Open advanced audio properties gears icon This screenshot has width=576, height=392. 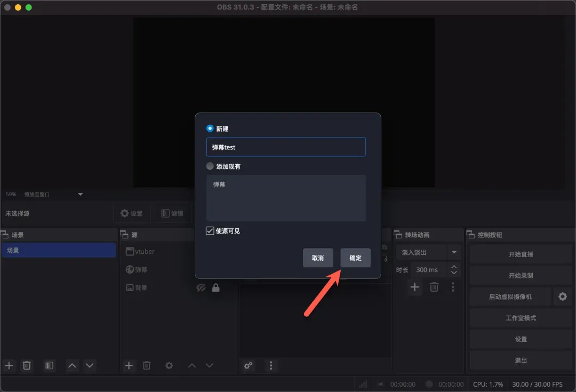coord(249,365)
